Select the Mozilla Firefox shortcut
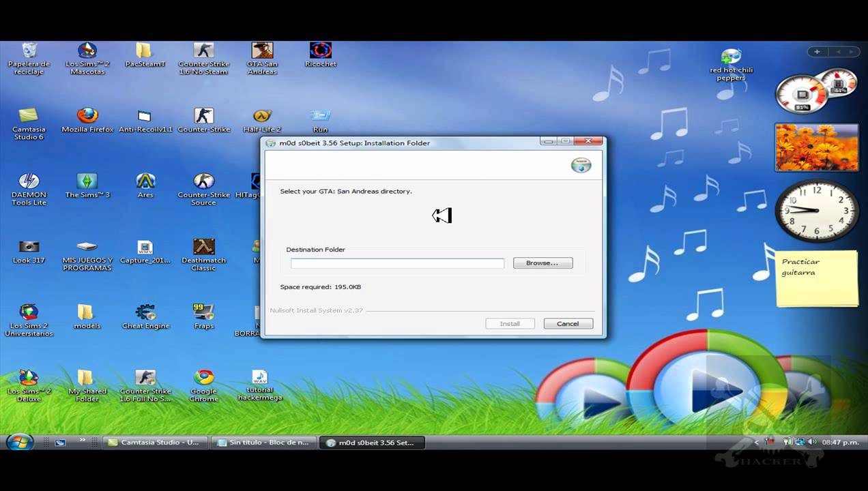 (x=87, y=121)
